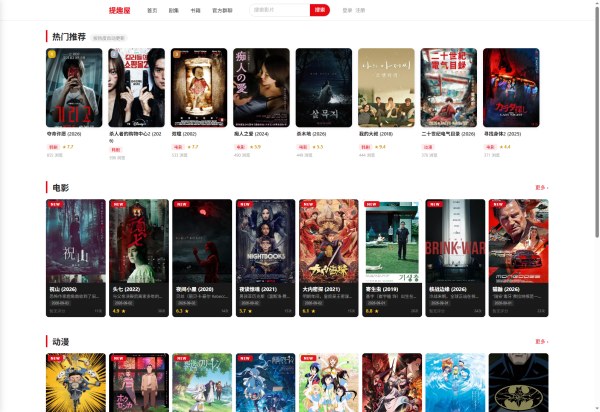600x412 pixels.
Task: Click title text 二十世纪电气目录 (2026)
Action: coord(448,134)
